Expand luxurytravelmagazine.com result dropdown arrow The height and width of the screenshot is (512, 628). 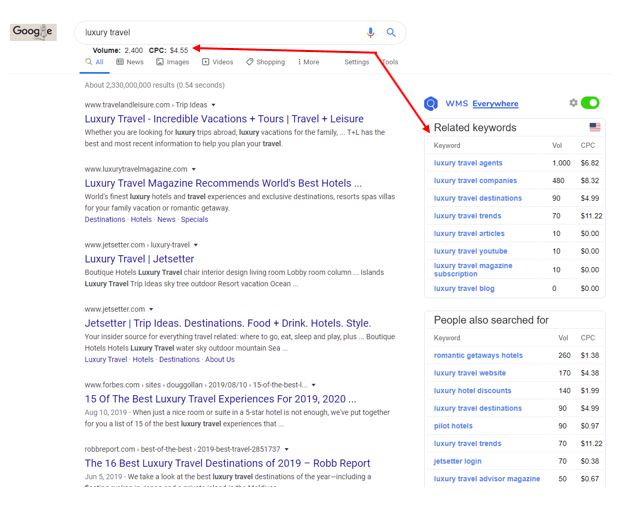[194, 169]
